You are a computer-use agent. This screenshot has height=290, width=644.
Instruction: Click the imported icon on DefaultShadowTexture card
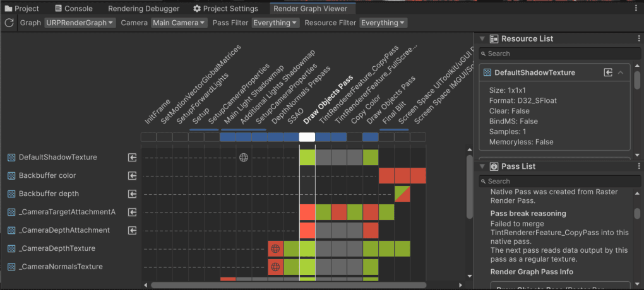tap(608, 72)
